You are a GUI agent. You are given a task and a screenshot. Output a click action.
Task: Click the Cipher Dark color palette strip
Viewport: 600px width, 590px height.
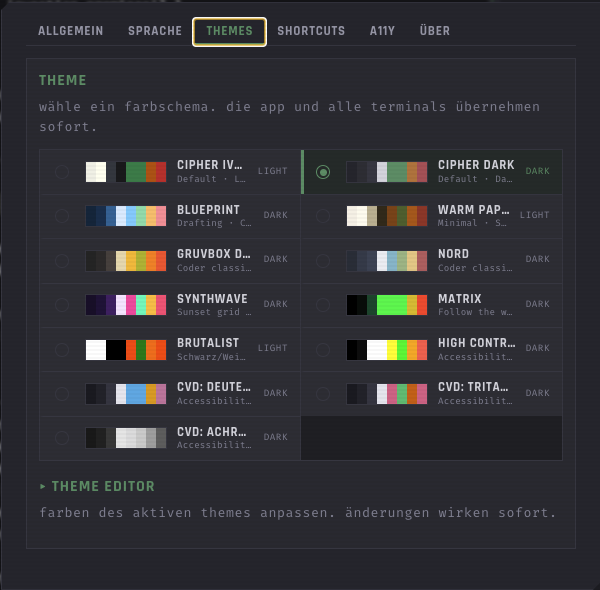point(387,172)
